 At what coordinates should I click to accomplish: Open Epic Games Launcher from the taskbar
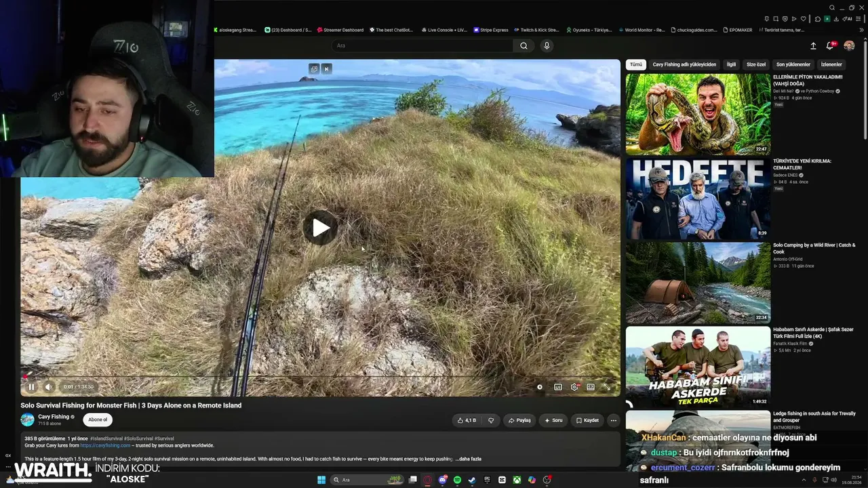coord(487,480)
